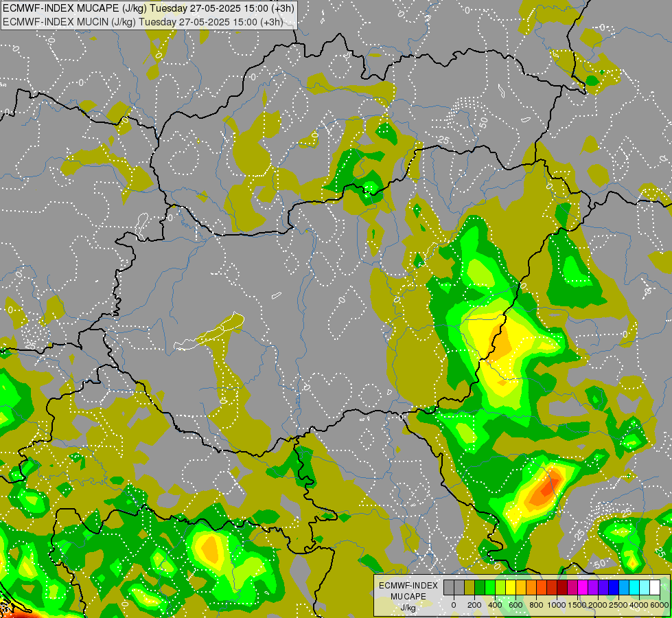Click the 200 label on legend scale
672x618 pixels.
tap(474, 605)
